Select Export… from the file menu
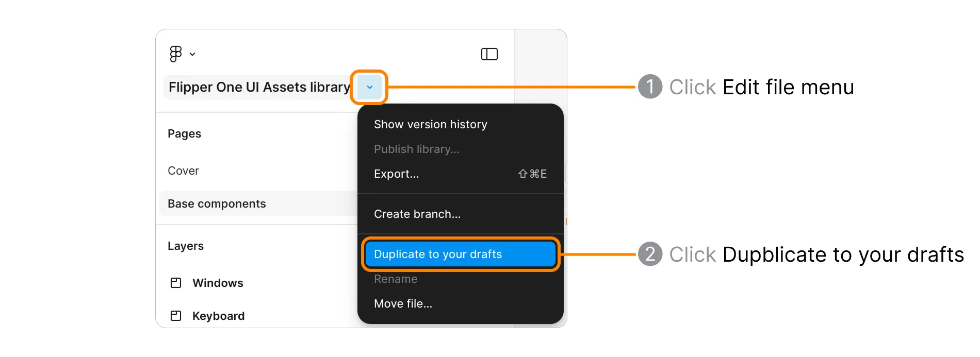The height and width of the screenshot is (357, 980). (x=460, y=174)
